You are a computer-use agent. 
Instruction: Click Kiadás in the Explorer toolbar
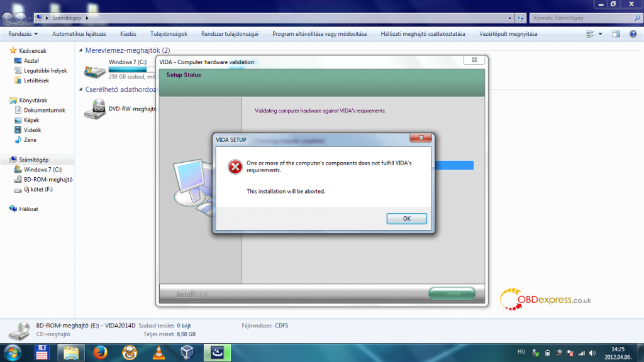pyautogui.click(x=128, y=34)
